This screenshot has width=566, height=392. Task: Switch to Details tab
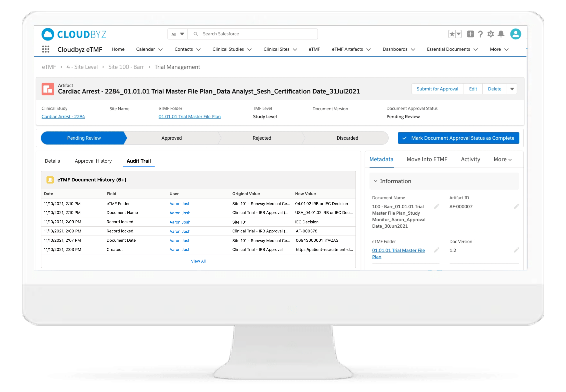coord(52,161)
